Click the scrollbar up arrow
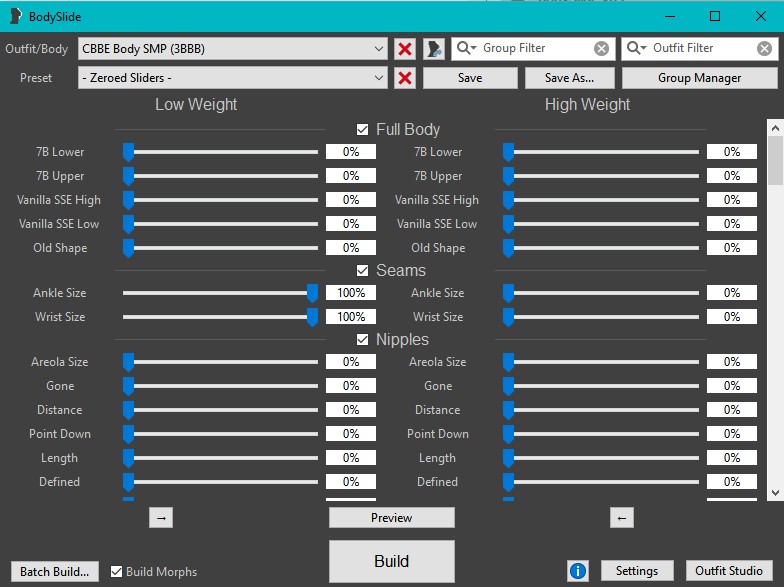 775,128
